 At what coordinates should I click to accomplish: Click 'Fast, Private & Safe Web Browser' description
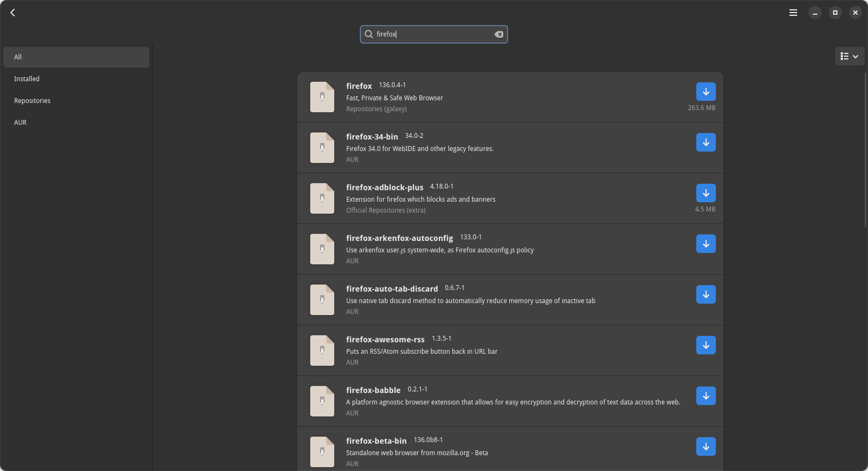coord(394,98)
